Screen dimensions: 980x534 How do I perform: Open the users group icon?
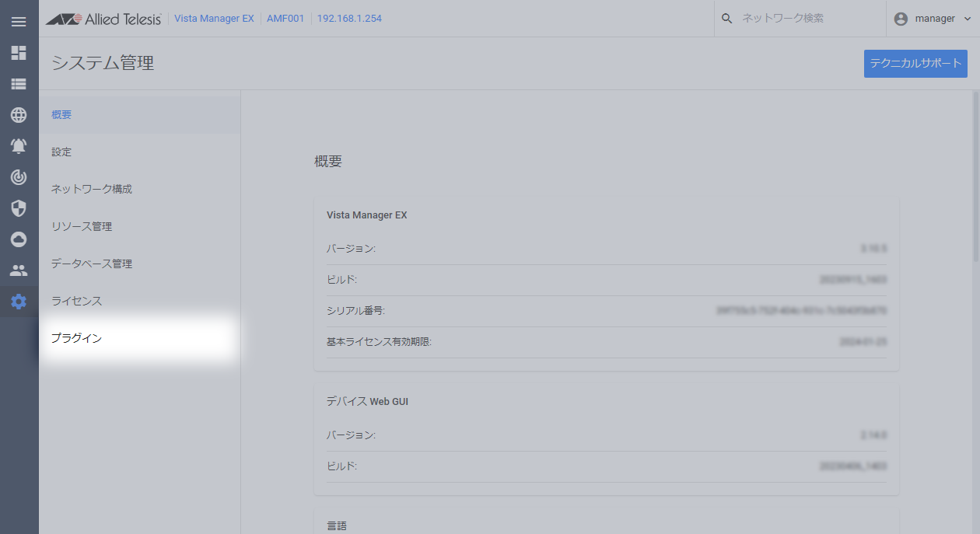point(19,270)
